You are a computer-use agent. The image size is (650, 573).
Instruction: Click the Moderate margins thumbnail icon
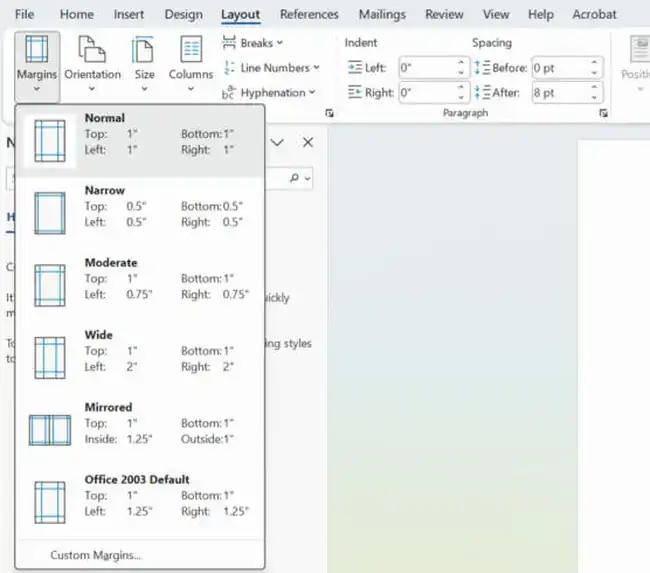pos(50,285)
